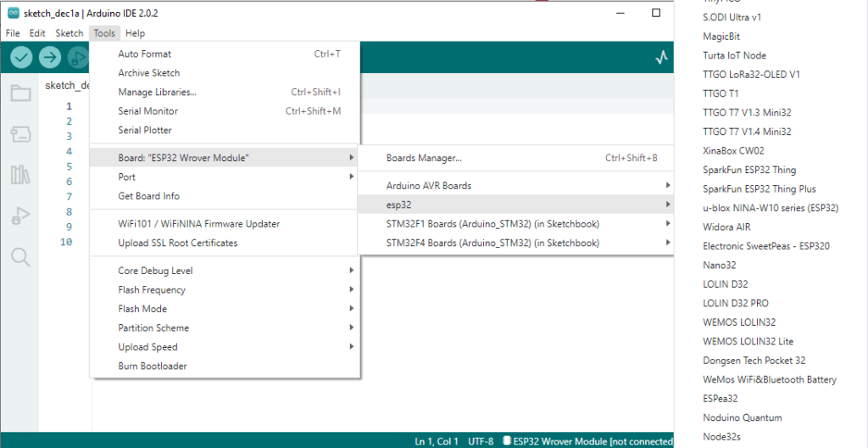The height and width of the screenshot is (448, 868).
Task: Select WEMOS LOLIN32 board
Action: coord(739,322)
